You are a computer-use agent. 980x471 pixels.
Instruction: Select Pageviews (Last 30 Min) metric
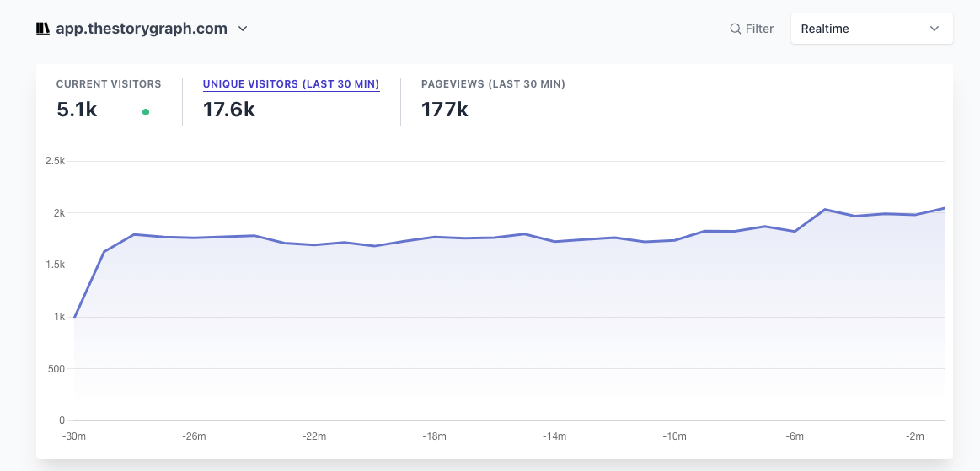[493, 83]
